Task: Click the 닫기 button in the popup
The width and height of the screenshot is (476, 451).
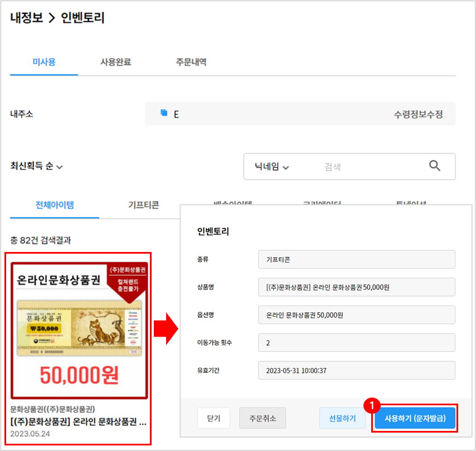Action: (213, 418)
